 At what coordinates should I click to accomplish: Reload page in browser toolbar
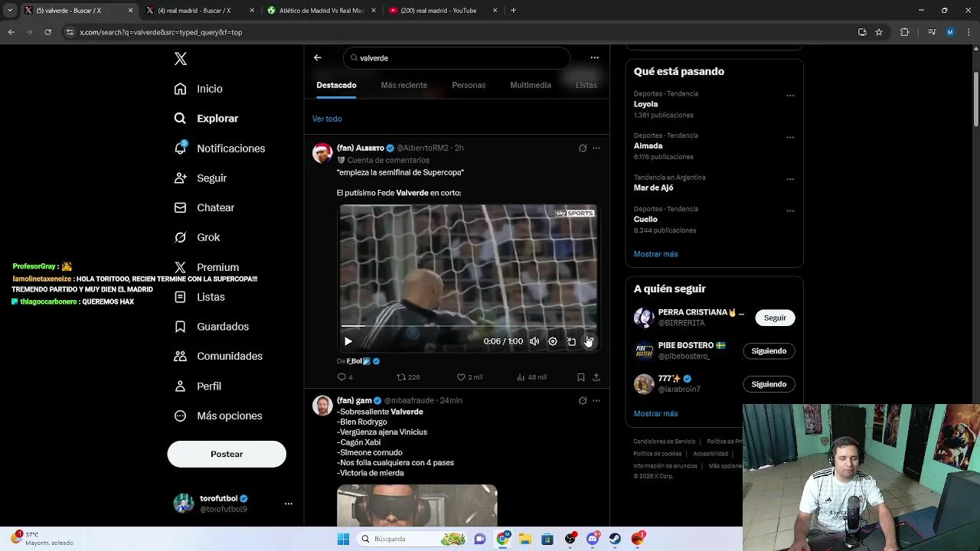[47, 32]
